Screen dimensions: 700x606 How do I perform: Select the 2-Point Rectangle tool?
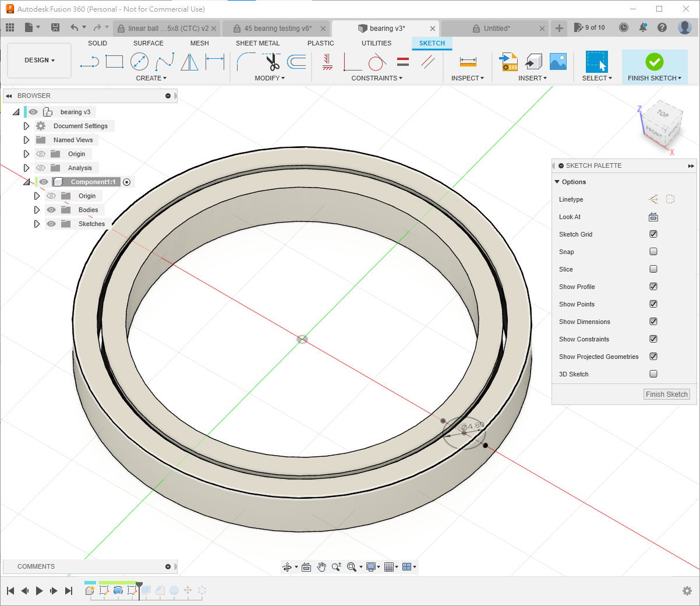coord(114,62)
